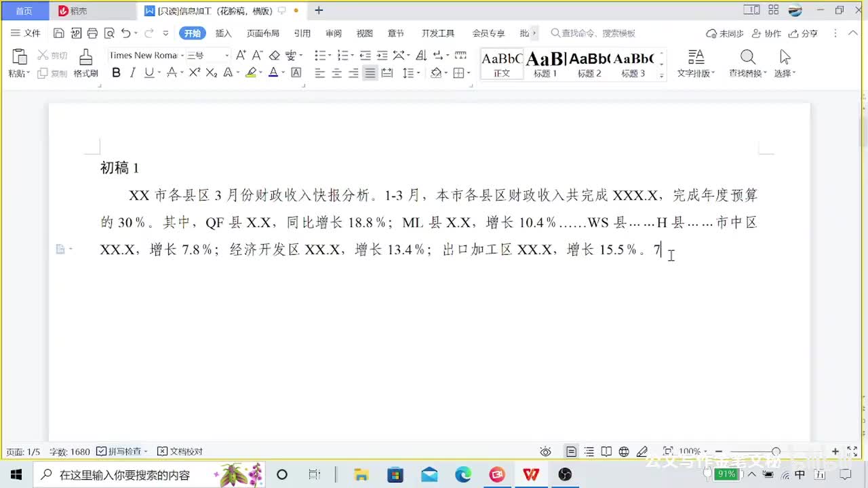Click the fit-page zoom icon in status bar
Image resolution: width=868 pixels, height=488 pixels.
[x=668, y=451]
